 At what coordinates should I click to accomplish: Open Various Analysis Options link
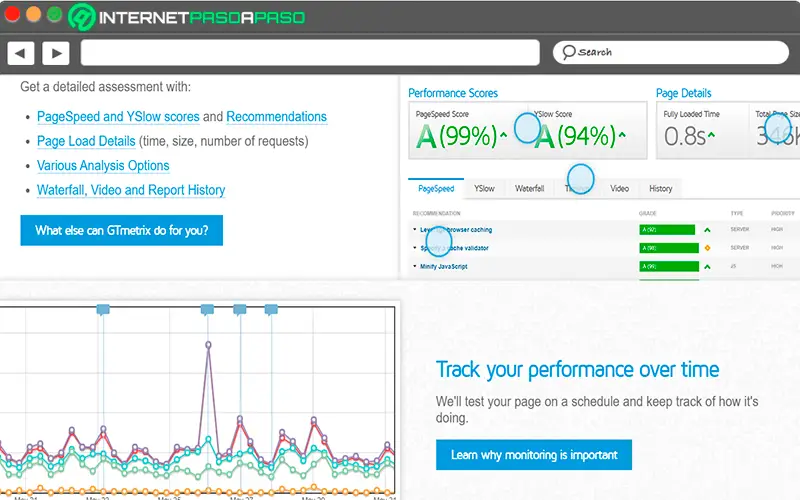(x=103, y=166)
